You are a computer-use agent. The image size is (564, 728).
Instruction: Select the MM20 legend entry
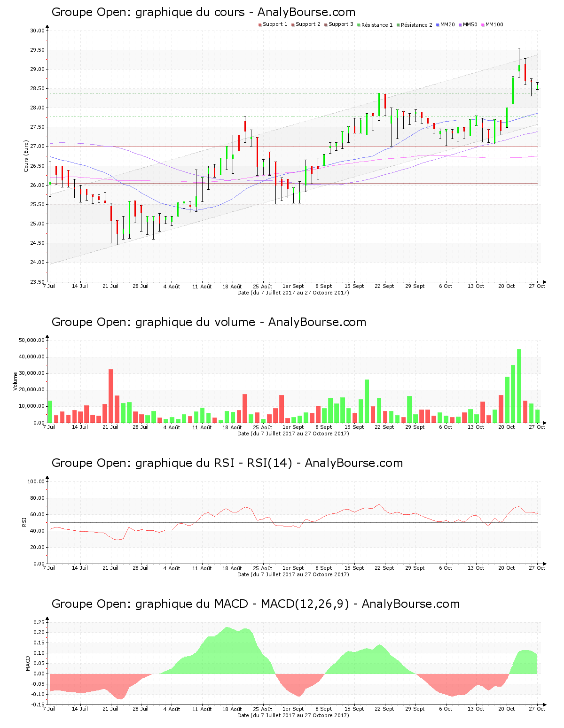pyautogui.click(x=445, y=24)
